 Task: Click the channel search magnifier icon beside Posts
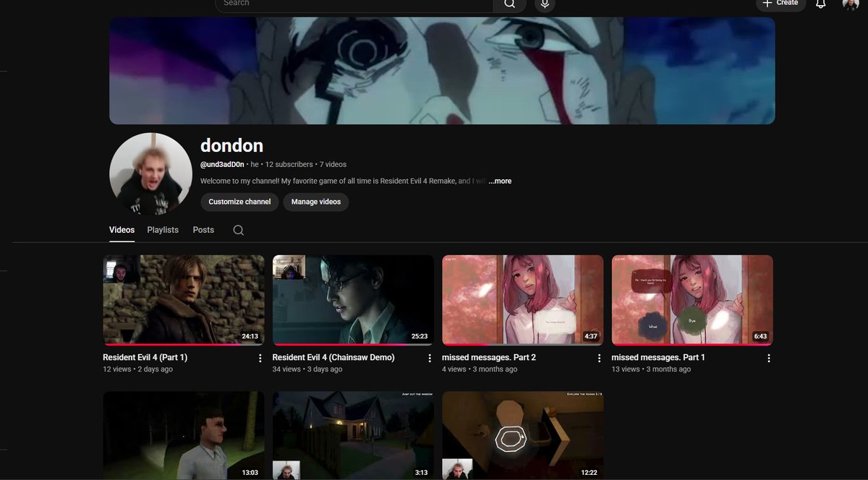pyautogui.click(x=238, y=230)
